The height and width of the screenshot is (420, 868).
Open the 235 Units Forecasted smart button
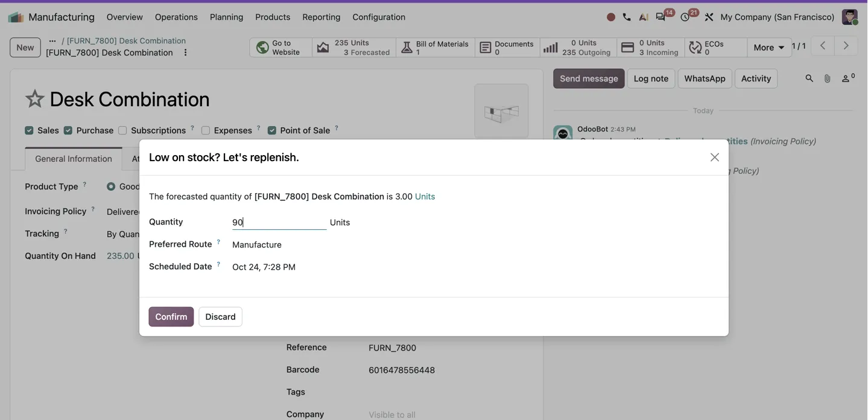coord(354,48)
